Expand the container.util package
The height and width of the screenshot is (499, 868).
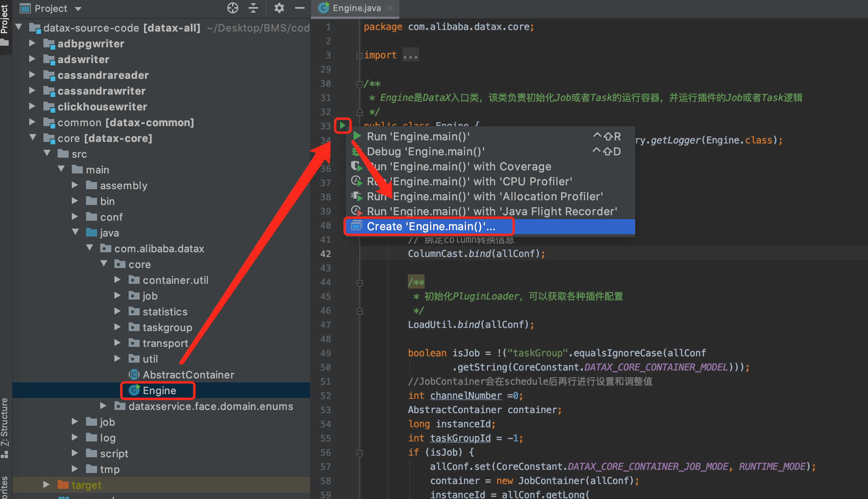[118, 279]
